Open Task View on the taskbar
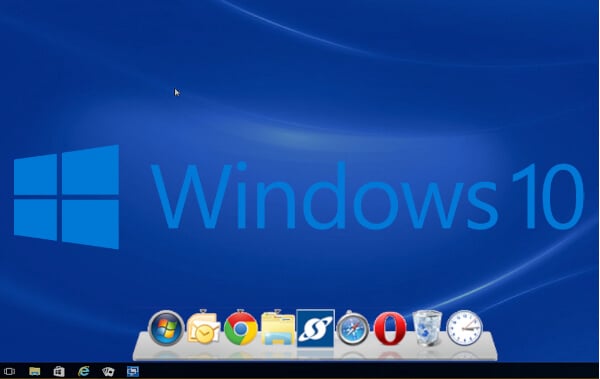600x379 pixels. coord(9,371)
